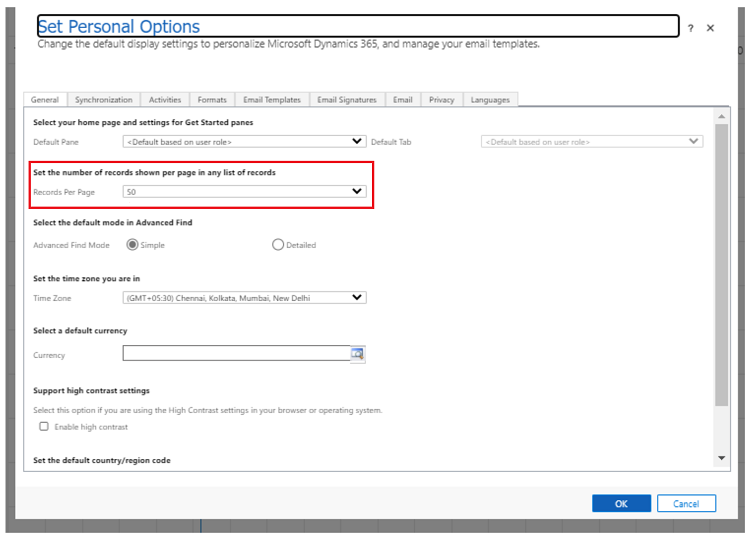Image resolution: width=750 pixels, height=538 pixels.
Task: Click the scrollbar up arrow
Action: (x=722, y=116)
